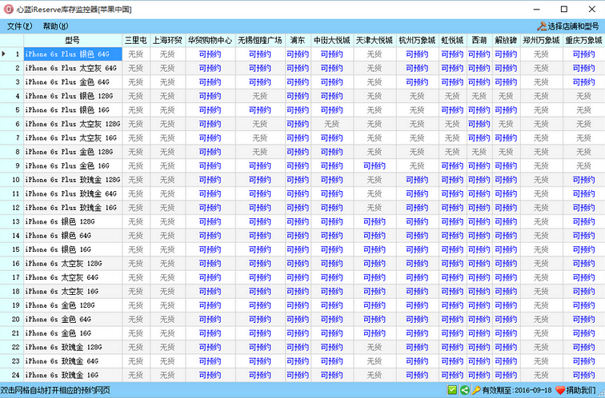Screen dimensions: 605x398
Task: Click 无货 under 中街大悦城 in row 6
Action: click(x=332, y=124)
